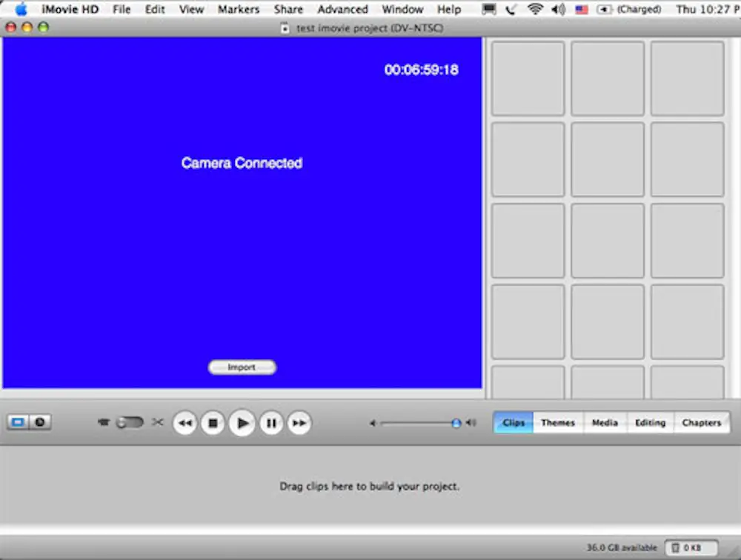
Task: Click the camera mode icon
Action: click(104, 422)
